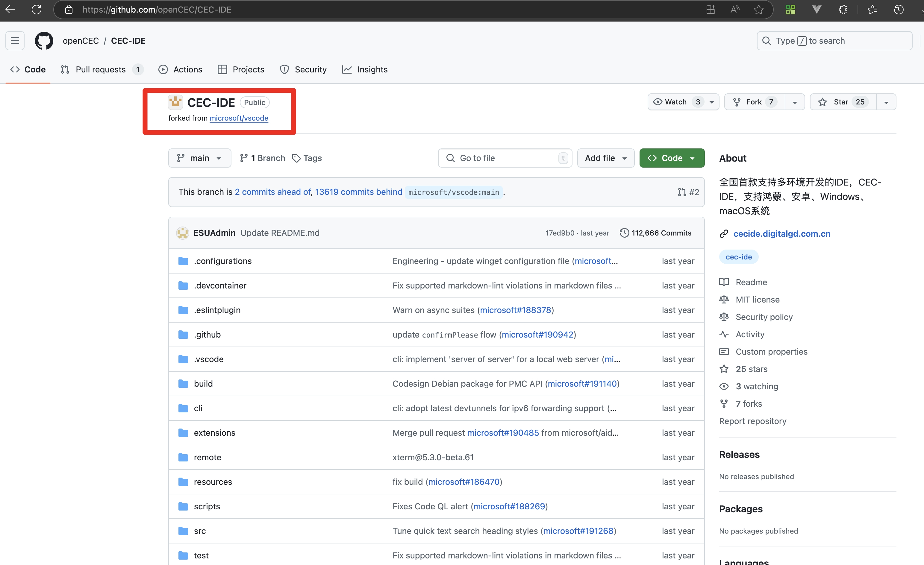The width and height of the screenshot is (924, 565).
Task: Fork the repository with Fork button
Action: (755, 102)
